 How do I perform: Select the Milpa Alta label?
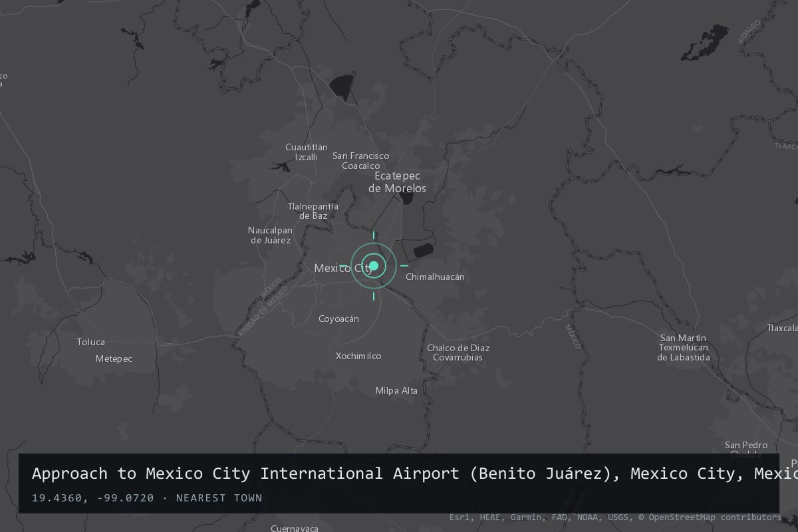click(396, 390)
